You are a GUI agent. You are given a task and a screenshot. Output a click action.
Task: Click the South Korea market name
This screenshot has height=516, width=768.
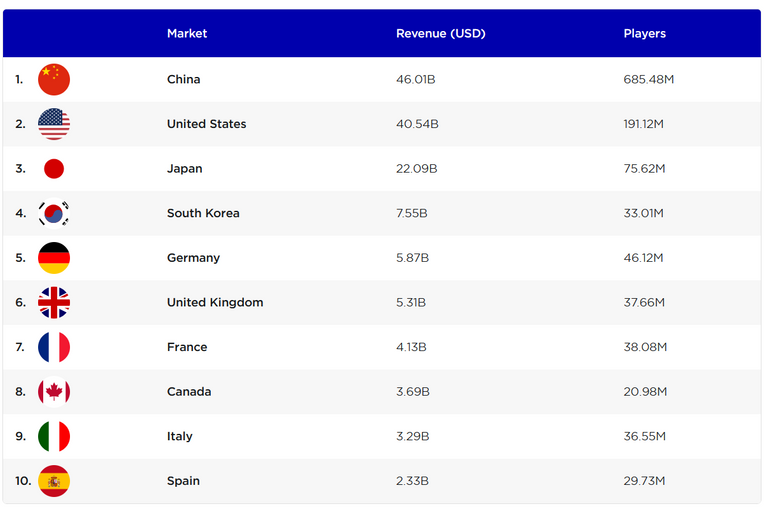tap(203, 213)
